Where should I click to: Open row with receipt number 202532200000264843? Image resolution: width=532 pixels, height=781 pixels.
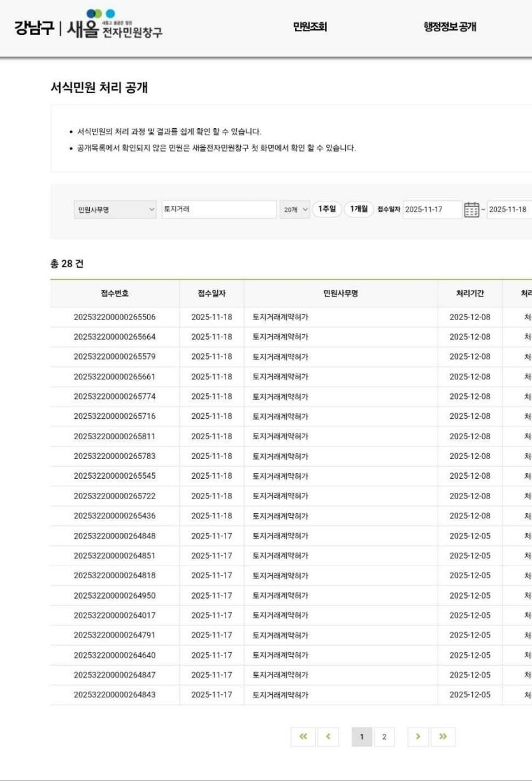coord(115,694)
